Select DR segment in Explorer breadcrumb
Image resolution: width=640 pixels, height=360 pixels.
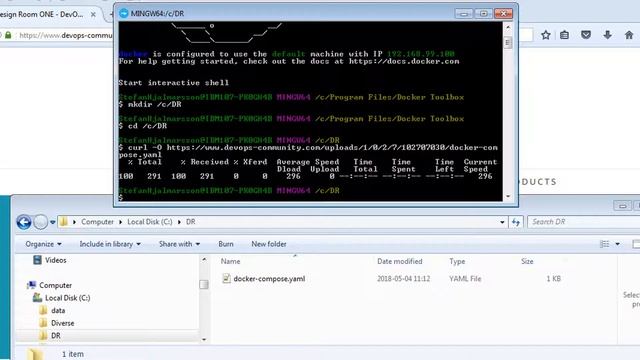click(191, 222)
